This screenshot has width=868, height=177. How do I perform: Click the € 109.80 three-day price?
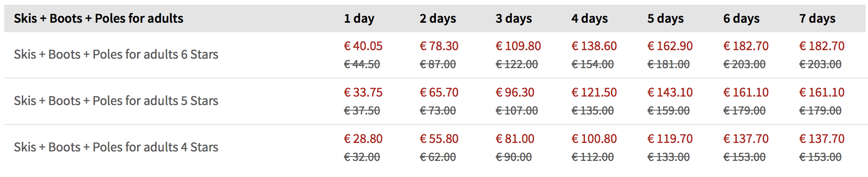point(518,46)
